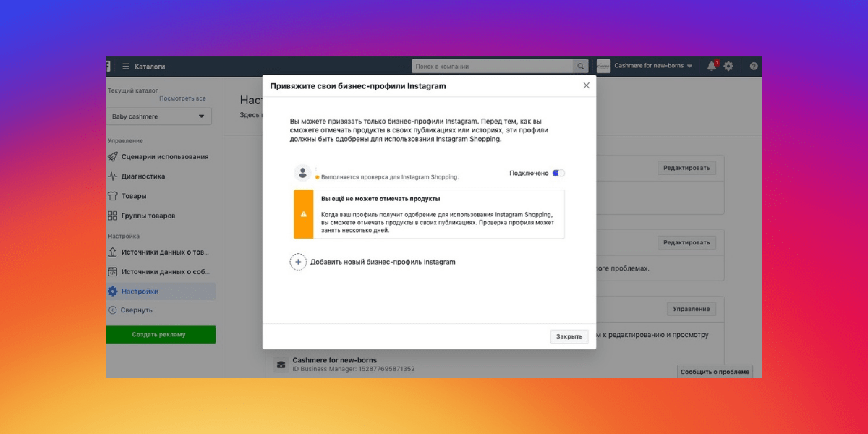Click the orange warning icon
The width and height of the screenshot is (868, 434).
click(x=304, y=214)
